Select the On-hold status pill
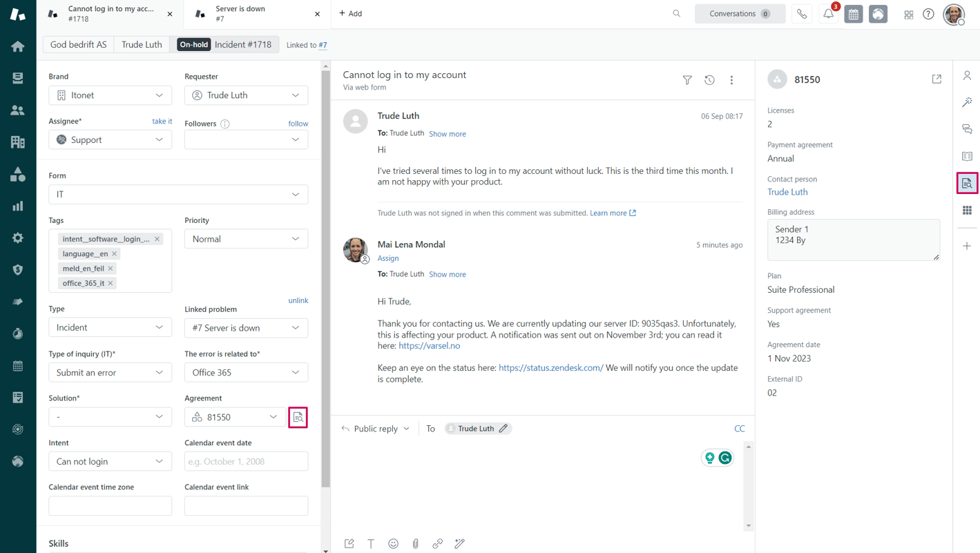Viewport: 980px width, 553px height. [193, 43]
